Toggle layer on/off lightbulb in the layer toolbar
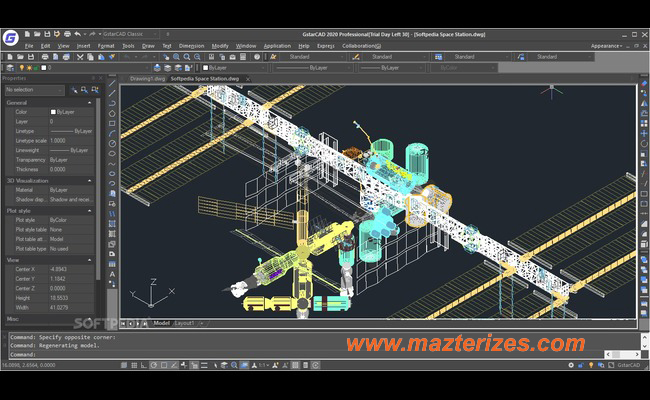This screenshot has height=400, width=650. tap(22, 68)
